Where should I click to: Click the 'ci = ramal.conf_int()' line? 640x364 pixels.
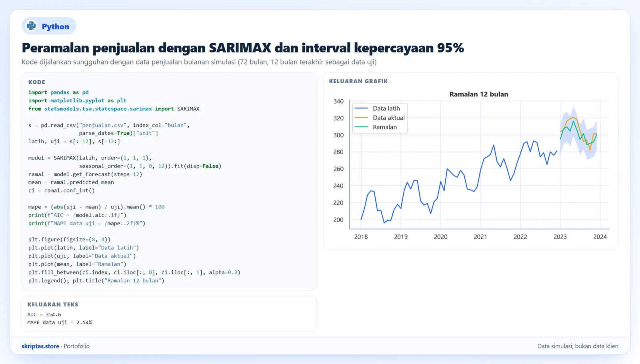pyautogui.click(x=62, y=190)
